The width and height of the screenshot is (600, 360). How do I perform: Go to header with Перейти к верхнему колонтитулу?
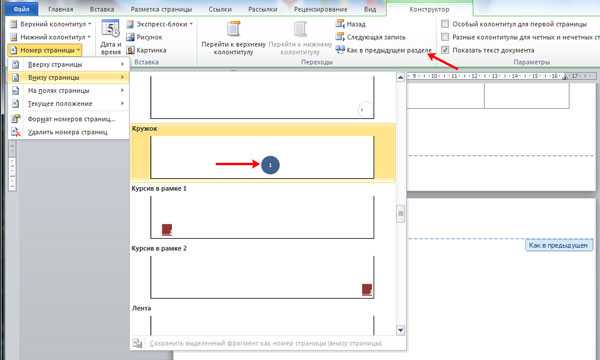pos(233,38)
